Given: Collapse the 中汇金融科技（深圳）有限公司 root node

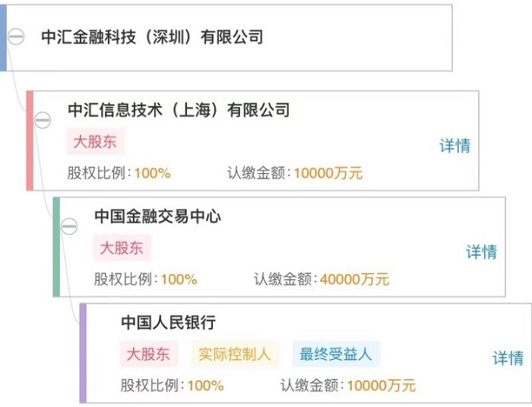Looking at the screenshot, I should 16,36.
